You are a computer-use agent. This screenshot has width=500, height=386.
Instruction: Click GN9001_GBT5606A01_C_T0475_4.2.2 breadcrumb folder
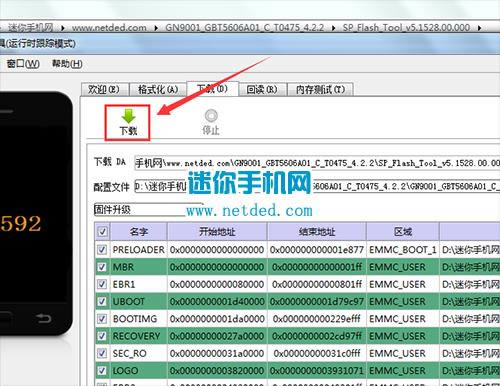point(245,28)
